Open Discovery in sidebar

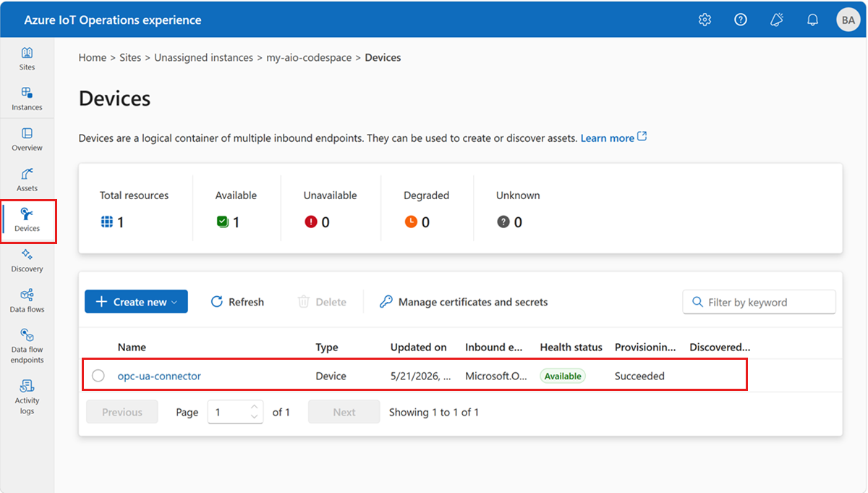tap(27, 261)
